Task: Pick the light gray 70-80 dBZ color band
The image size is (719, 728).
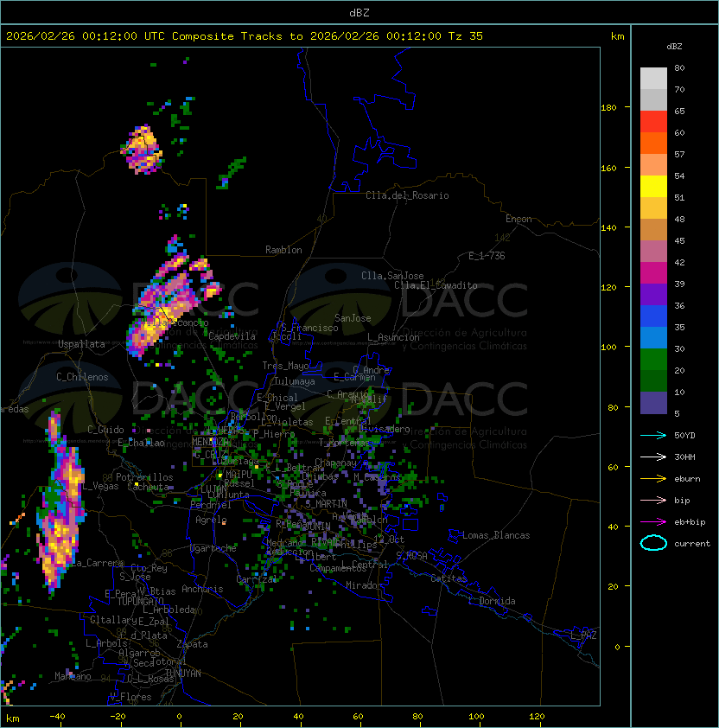Action: (x=653, y=79)
